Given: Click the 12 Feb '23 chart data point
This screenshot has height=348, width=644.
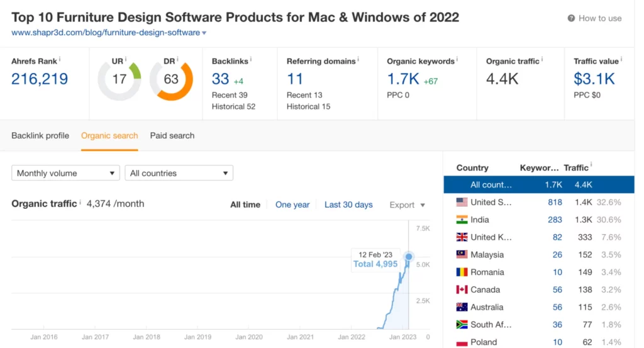Looking at the screenshot, I should [409, 256].
